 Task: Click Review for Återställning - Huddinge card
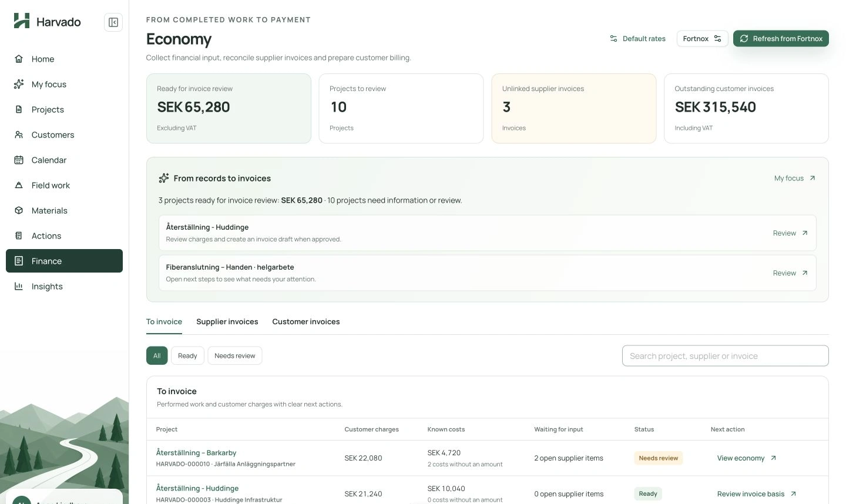click(x=790, y=233)
